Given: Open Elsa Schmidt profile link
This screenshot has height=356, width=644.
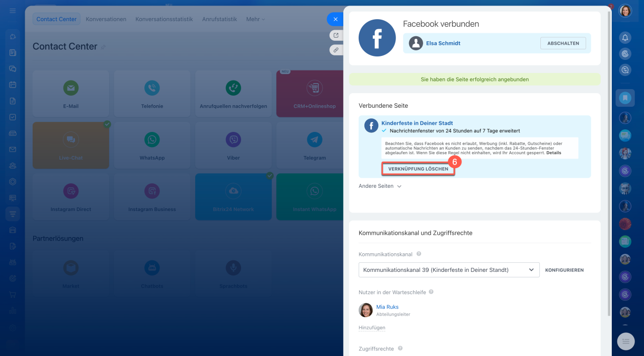Looking at the screenshot, I should [x=443, y=43].
